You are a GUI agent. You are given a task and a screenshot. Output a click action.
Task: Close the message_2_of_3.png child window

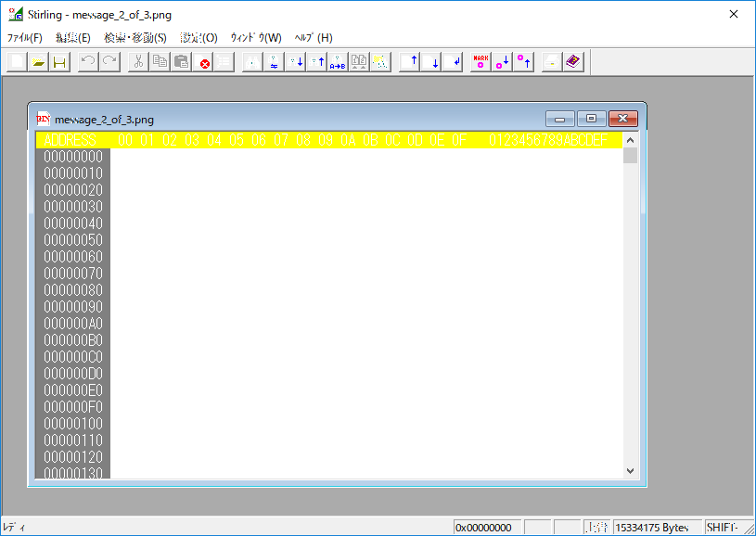(x=623, y=119)
